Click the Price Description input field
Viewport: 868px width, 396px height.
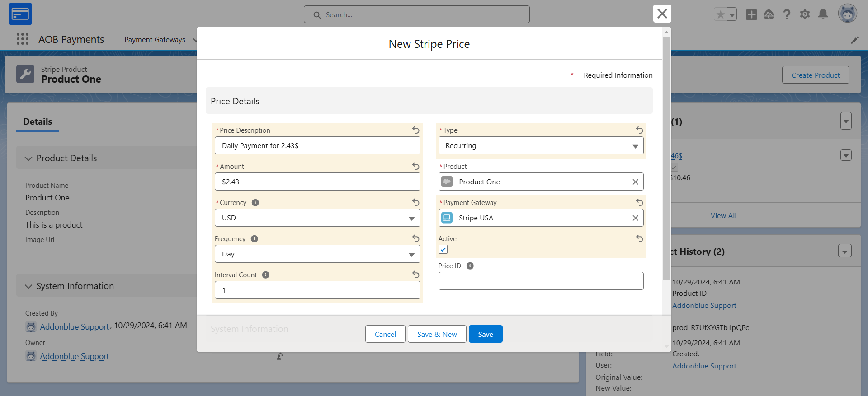tap(317, 145)
